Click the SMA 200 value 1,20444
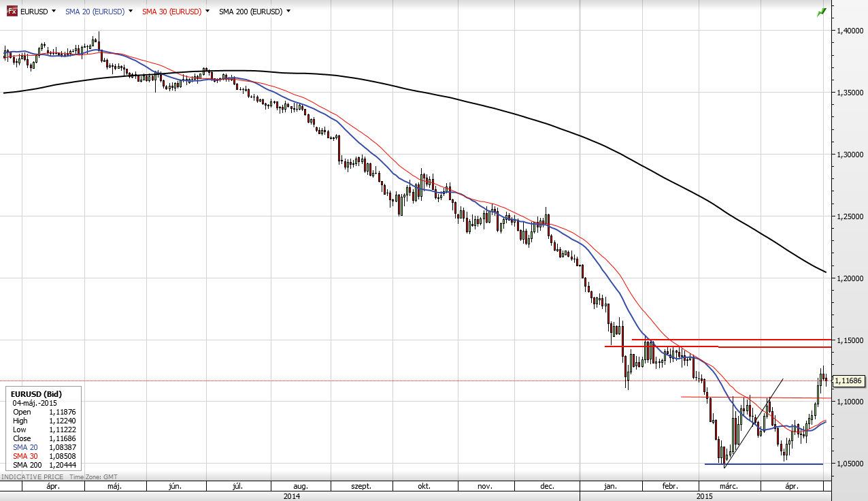Viewport: 868px width, 501px height. pos(62,465)
